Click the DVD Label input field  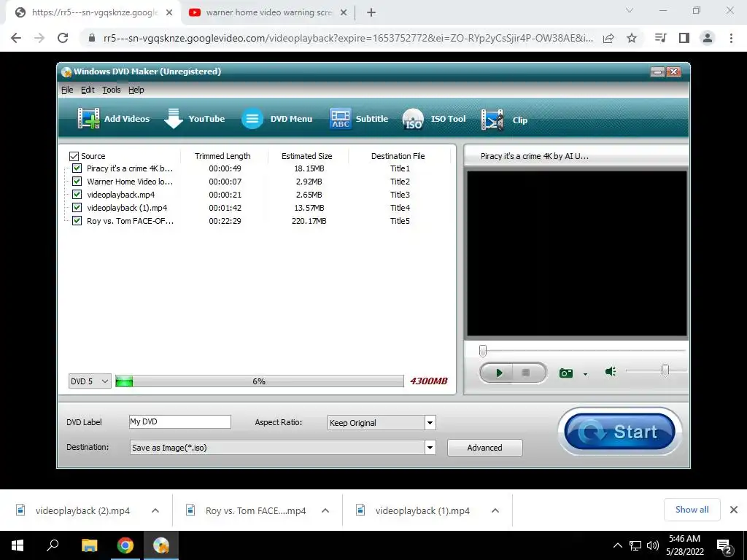pyautogui.click(x=180, y=421)
